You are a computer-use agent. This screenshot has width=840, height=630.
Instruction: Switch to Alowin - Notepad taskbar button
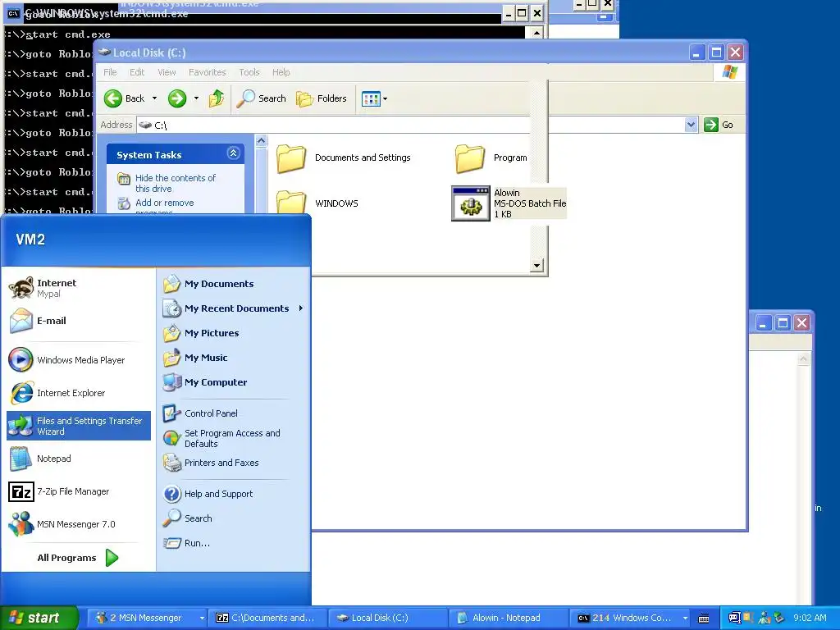pos(507,618)
